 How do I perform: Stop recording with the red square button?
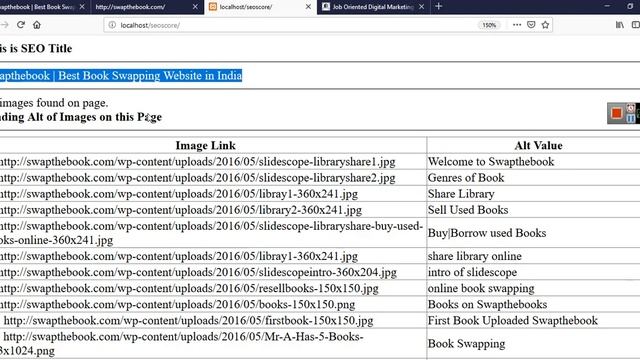pos(616,113)
